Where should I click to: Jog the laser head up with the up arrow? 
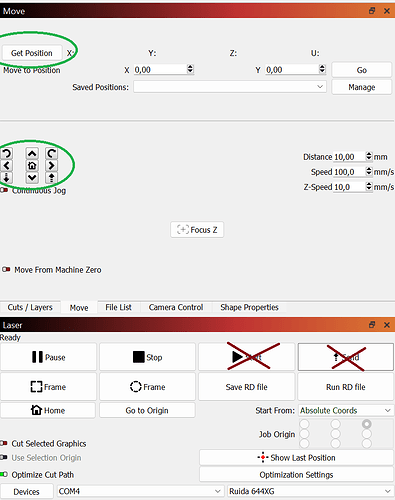32,153
